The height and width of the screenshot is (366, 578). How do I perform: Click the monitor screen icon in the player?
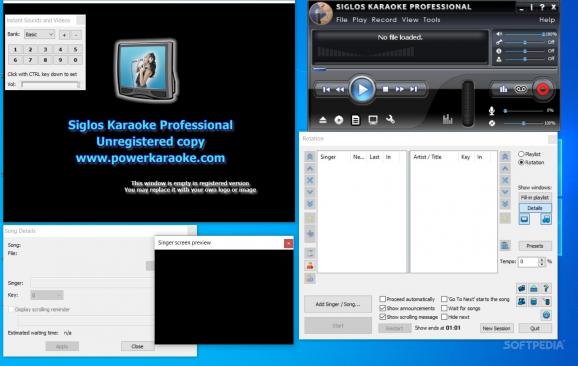(x=373, y=120)
